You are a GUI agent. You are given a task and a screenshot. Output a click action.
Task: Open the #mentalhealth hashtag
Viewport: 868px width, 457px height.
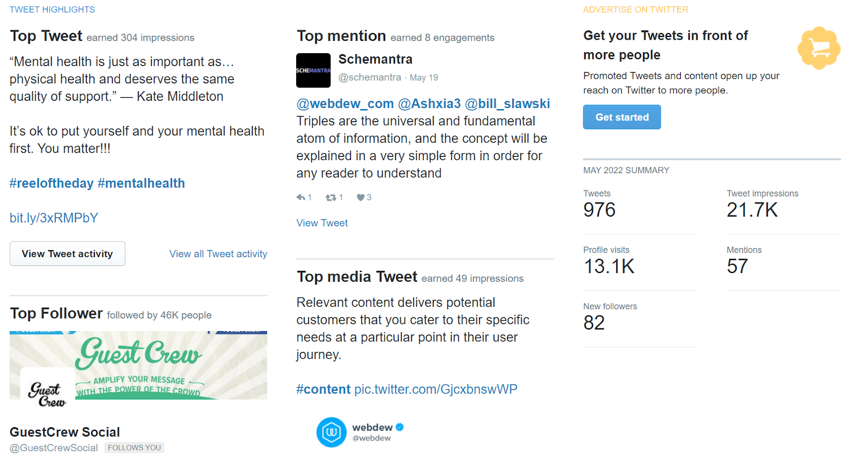(141, 183)
